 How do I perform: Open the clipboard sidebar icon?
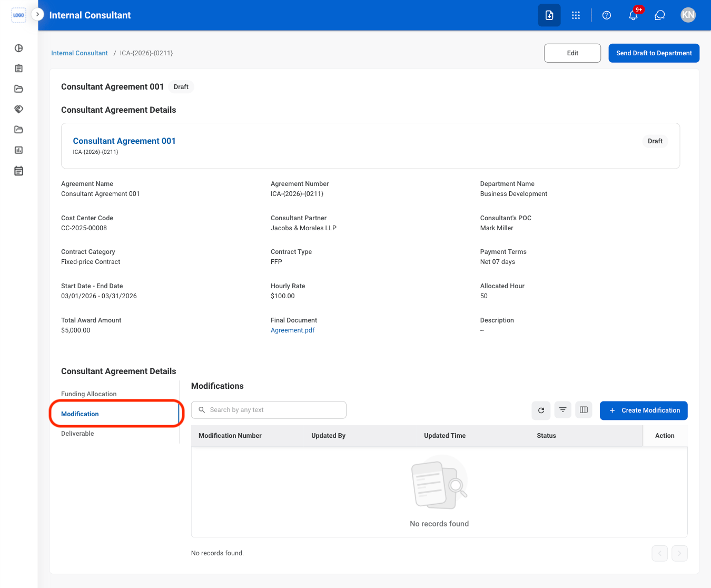pos(18,68)
